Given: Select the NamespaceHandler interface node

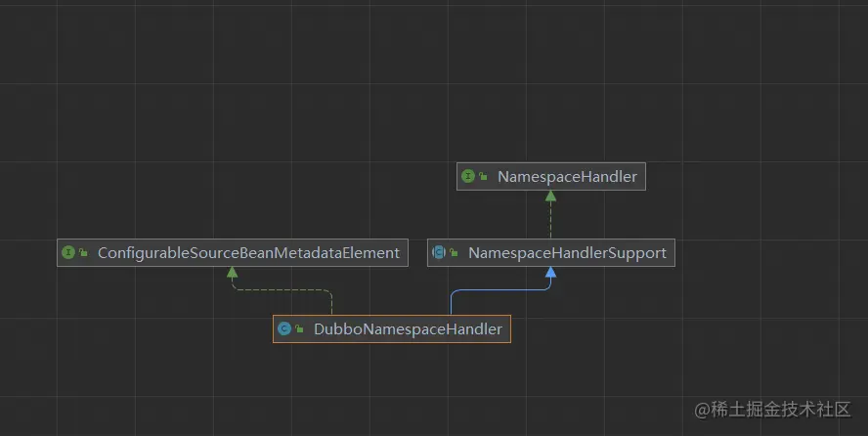Looking at the screenshot, I should click(x=550, y=177).
